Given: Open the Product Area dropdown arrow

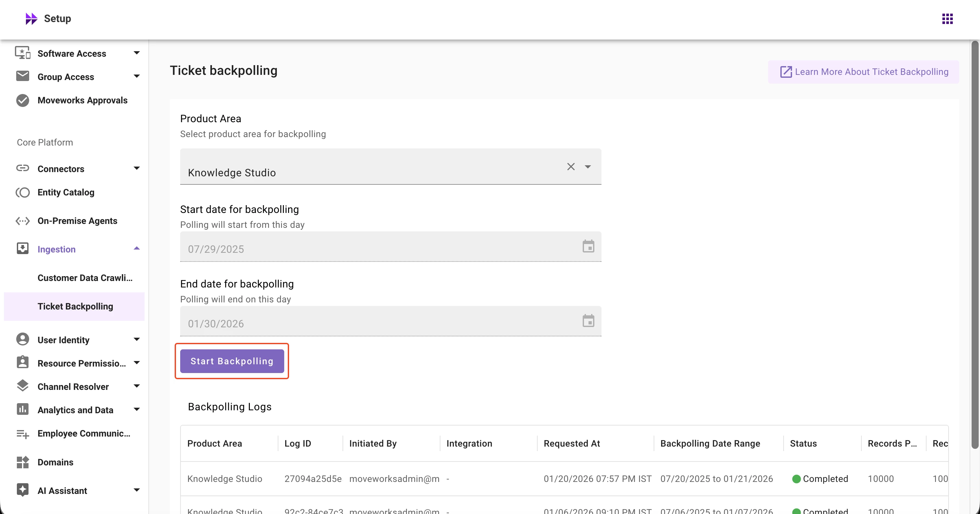Looking at the screenshot, I should coord(588,167).
